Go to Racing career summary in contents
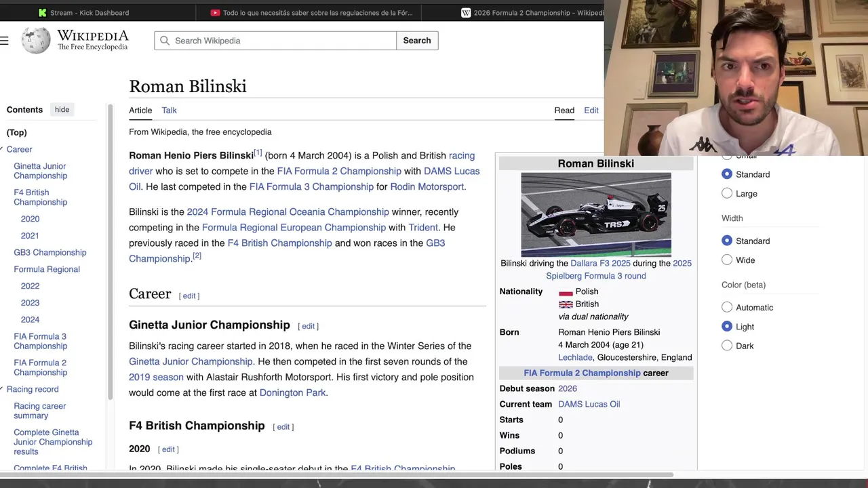The width and height of the screenshot is (868, 488). pyautogui.click(x=39, y=411)
